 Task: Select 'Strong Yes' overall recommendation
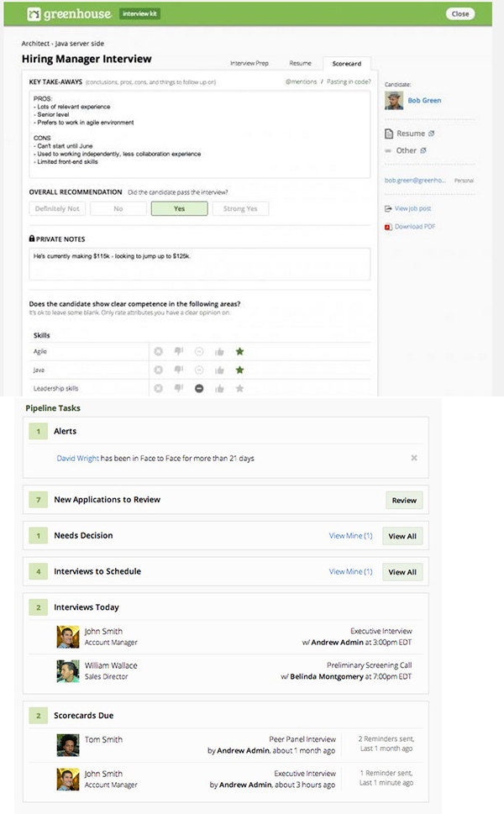point(240,208)
